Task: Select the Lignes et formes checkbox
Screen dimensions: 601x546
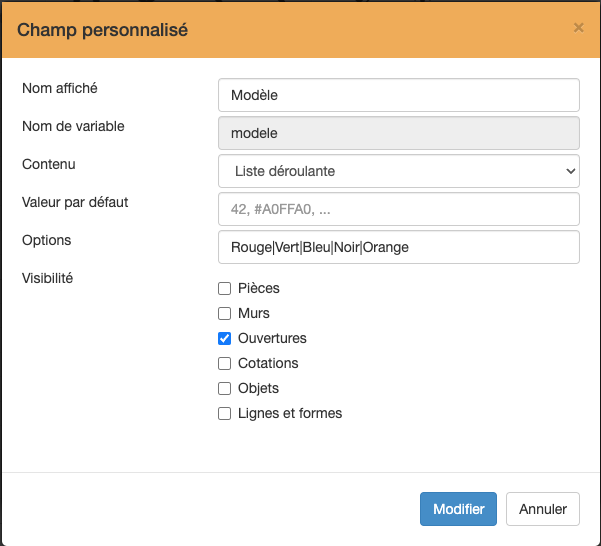Action: [224, 413]
